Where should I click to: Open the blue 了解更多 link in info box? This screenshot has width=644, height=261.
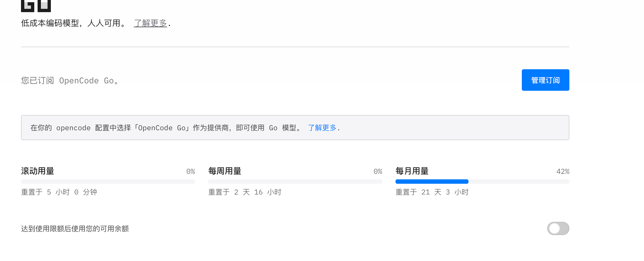pos(322,128)
